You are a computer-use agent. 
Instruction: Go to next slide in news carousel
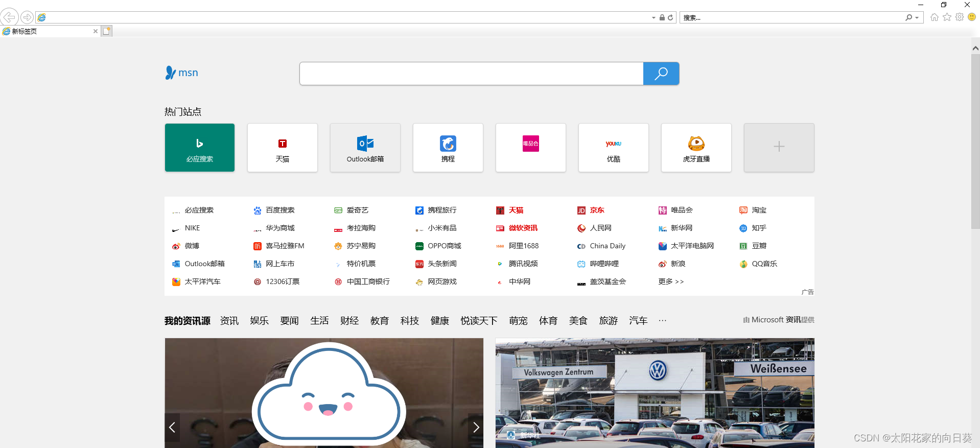tap(476, 428)
